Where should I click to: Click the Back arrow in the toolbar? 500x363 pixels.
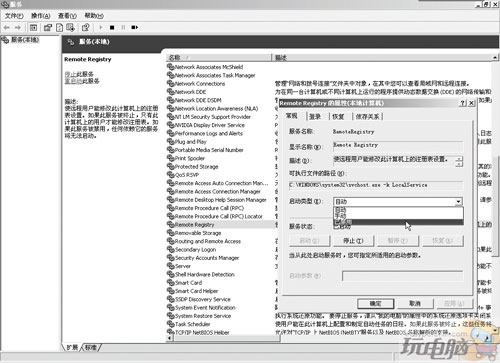click(x=7, y=28)
